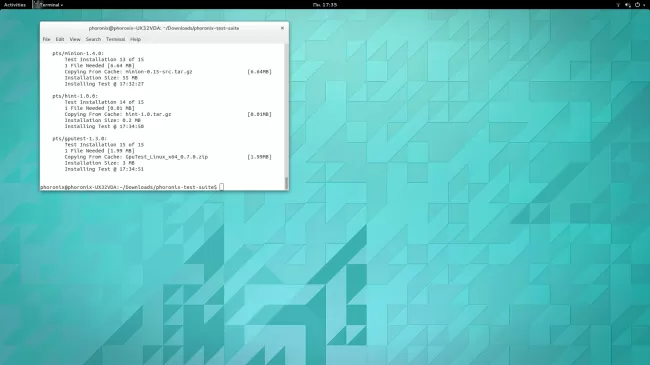Viewport: 650px width, 365px height.
Task: Click 'Test Installation 15 of 15' line
Action: click(x=104, y=145)
